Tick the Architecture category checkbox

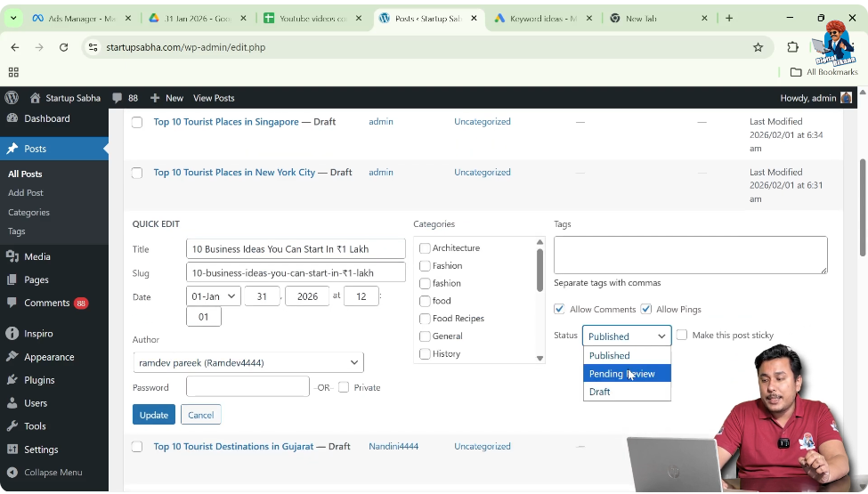point(425,248)
